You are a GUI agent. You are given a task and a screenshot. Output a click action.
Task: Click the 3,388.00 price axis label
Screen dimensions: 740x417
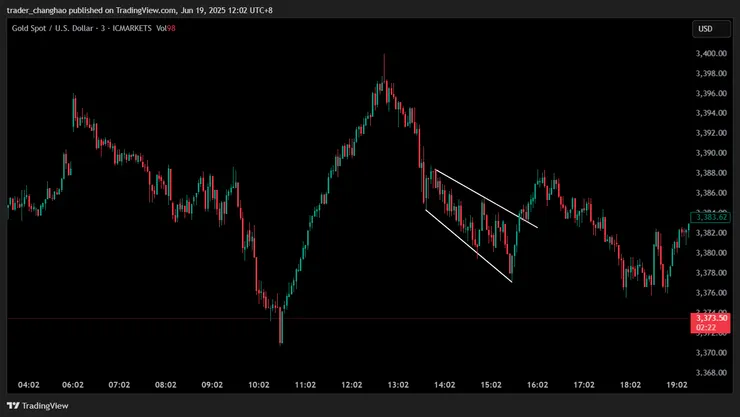point(711,173)
